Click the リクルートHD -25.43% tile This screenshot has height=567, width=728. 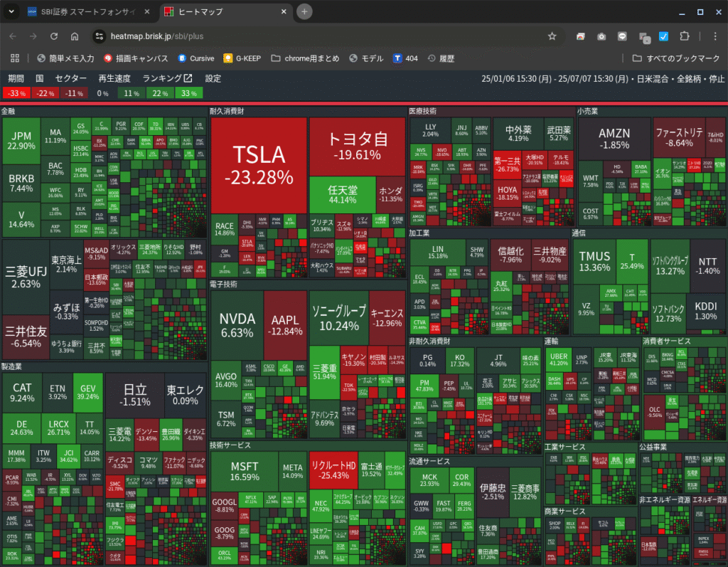coord(333,470)
